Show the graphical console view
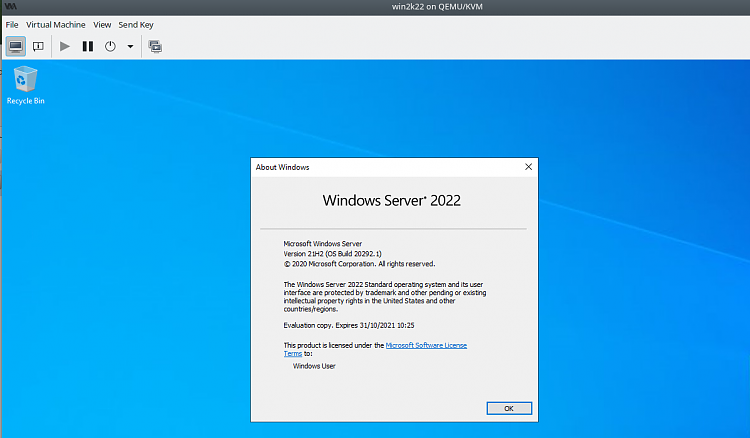The width and height of the screenshot is (750, 438). (16, 46)
